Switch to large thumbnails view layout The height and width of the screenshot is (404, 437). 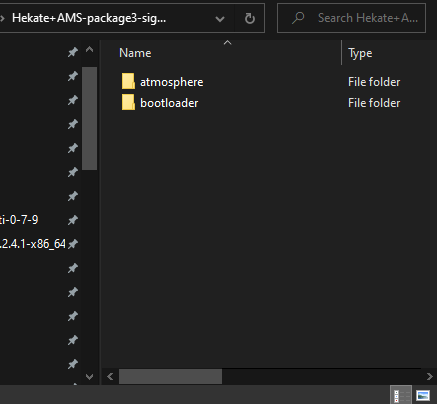pyautogui.click(x=423, y=396)
